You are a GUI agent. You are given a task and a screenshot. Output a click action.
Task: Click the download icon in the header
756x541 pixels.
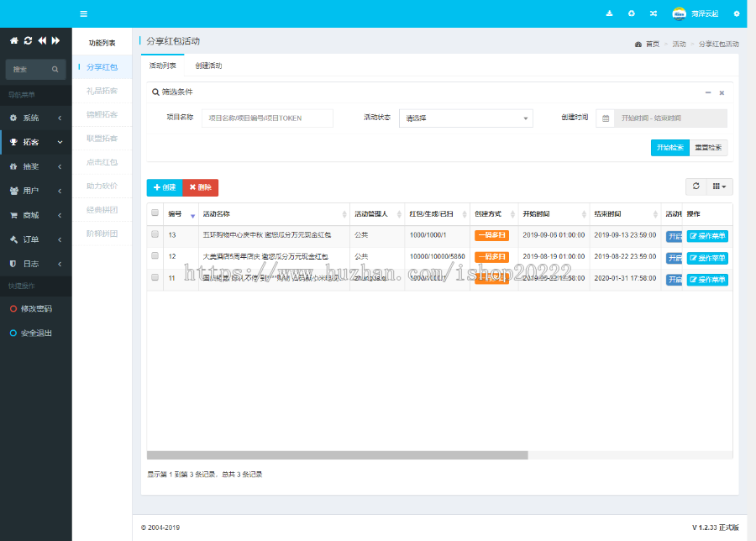click(610, 14)
